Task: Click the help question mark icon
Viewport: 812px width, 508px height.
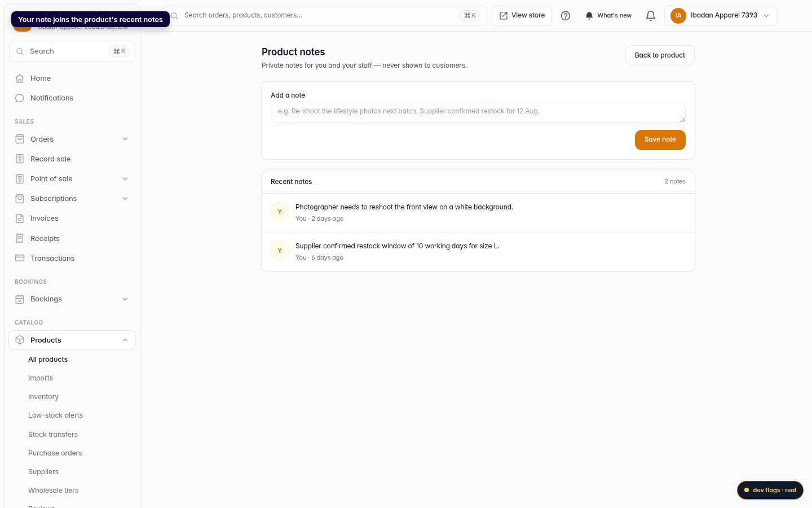Action: pos(566,16)
